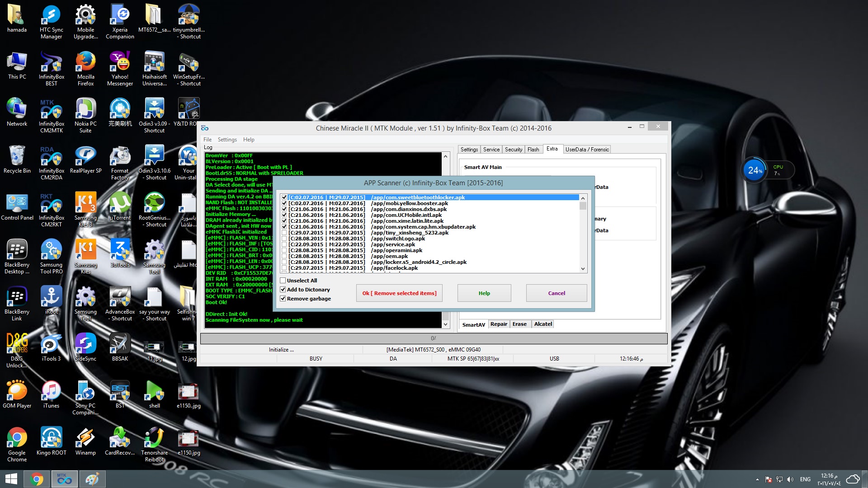Click Ok [Remove selected items] button
868x488 pixels.
(399, 293)
